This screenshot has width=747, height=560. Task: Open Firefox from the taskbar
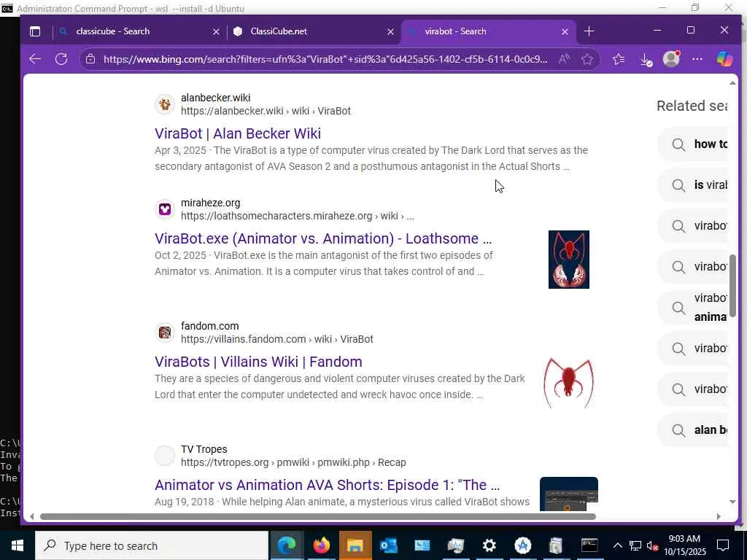point(321,545)
